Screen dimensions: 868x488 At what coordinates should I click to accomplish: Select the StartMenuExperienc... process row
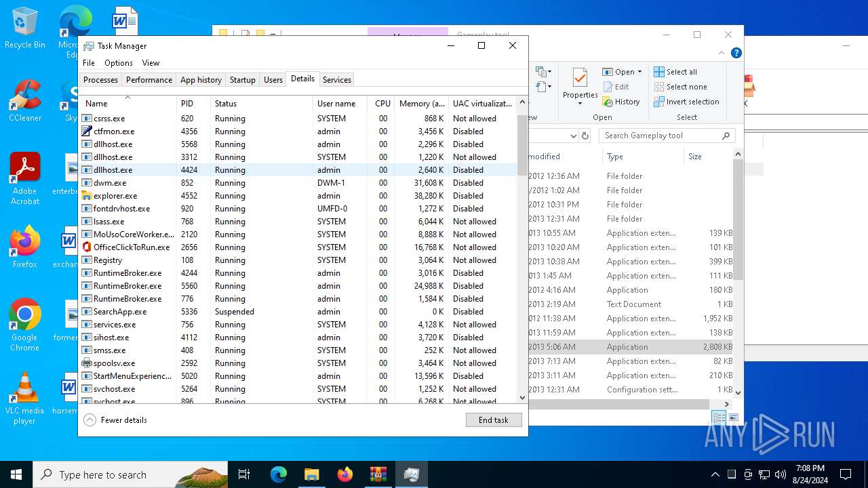[x=298, y=376]
